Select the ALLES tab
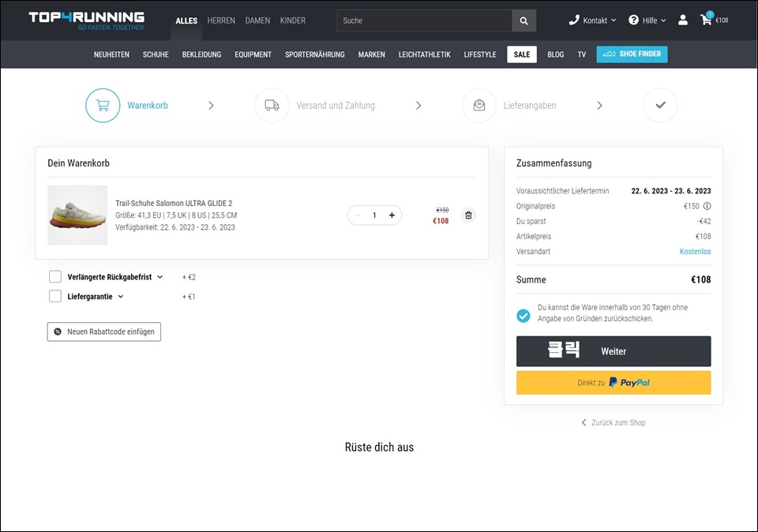 pos(186,21)
